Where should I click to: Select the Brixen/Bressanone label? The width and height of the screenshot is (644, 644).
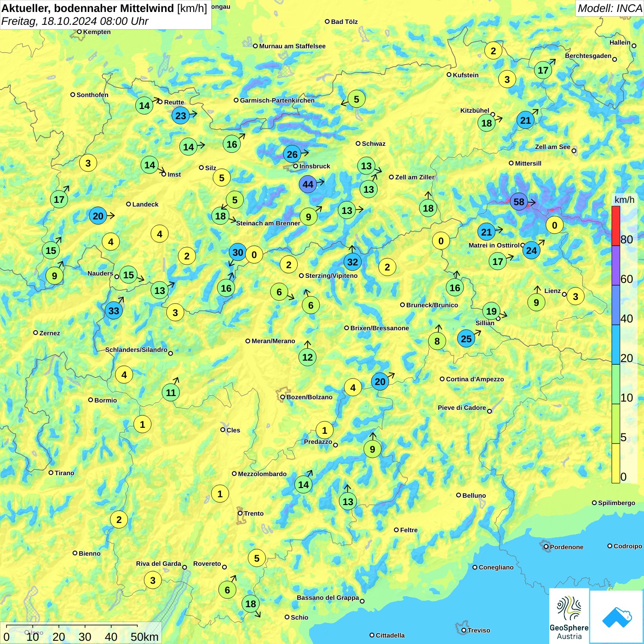point(379,328)
